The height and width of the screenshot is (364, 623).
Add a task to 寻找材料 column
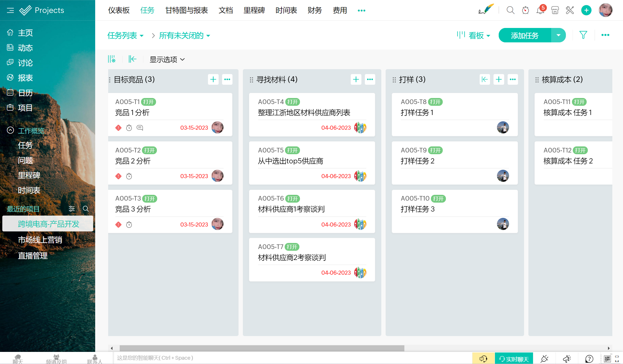tap(356, 79)
